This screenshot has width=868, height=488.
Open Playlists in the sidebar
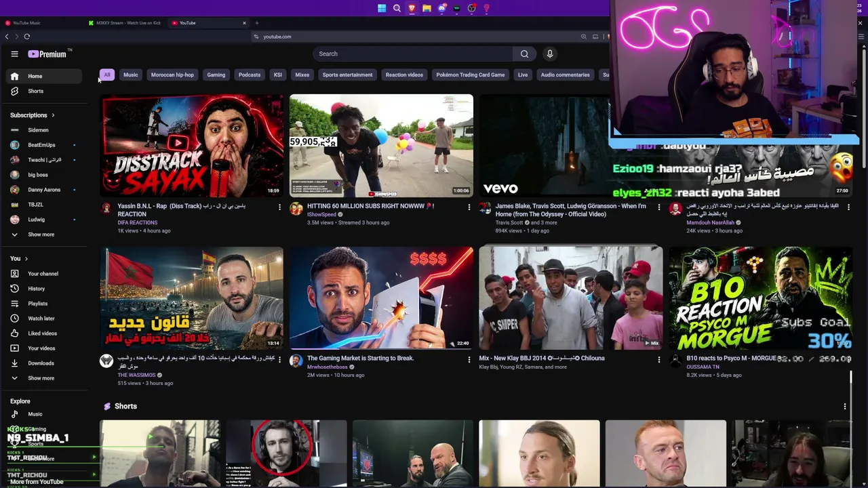(45, 304)
